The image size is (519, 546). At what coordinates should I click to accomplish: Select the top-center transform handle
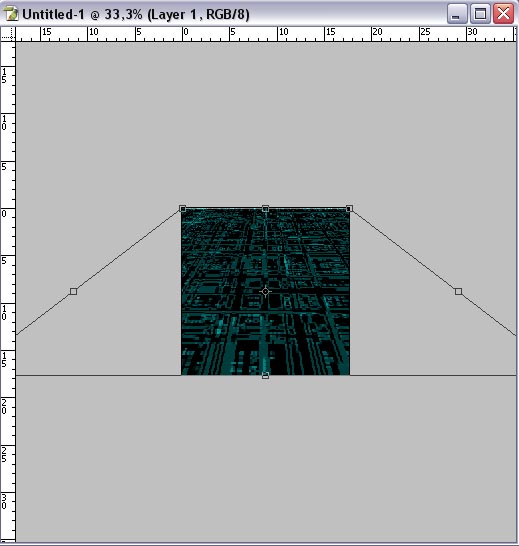265,209
